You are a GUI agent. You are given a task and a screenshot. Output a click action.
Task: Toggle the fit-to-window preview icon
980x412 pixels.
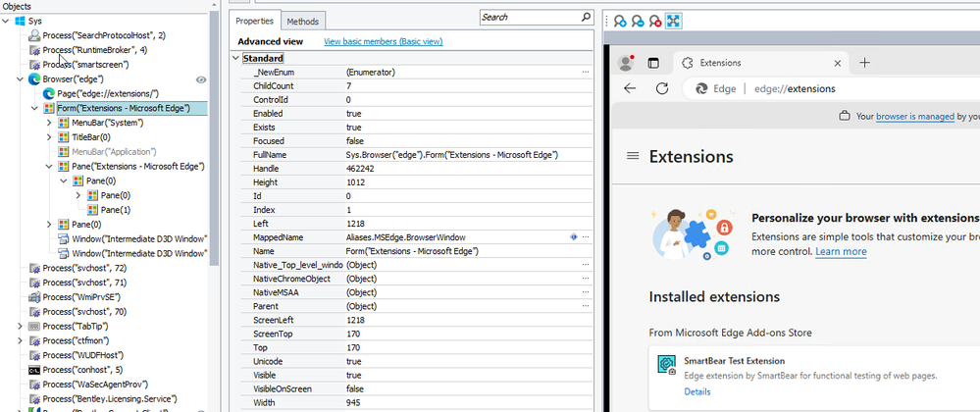click(x=674, y=21)
